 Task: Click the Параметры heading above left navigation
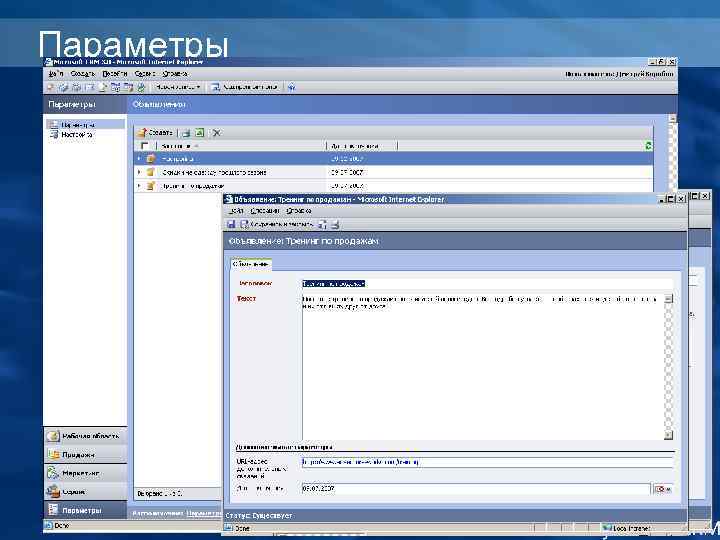(x=72, y=105)
